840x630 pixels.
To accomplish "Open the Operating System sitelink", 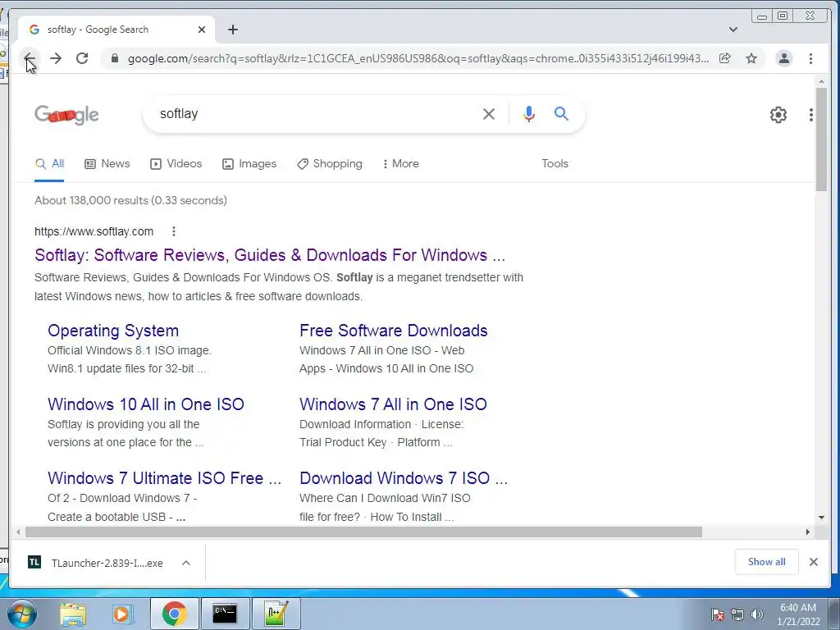I will tap(113, 331).
